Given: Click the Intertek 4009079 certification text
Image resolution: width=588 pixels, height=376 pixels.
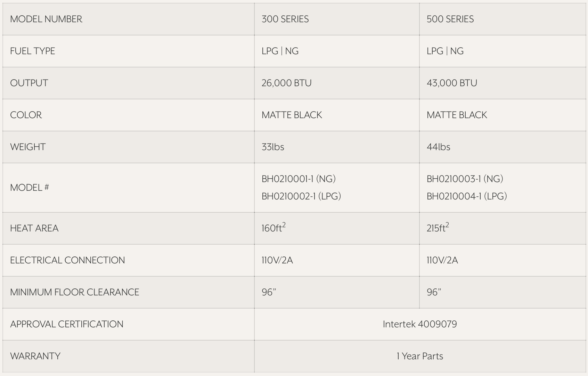Looking at the screenshot, I should point(419,324).
